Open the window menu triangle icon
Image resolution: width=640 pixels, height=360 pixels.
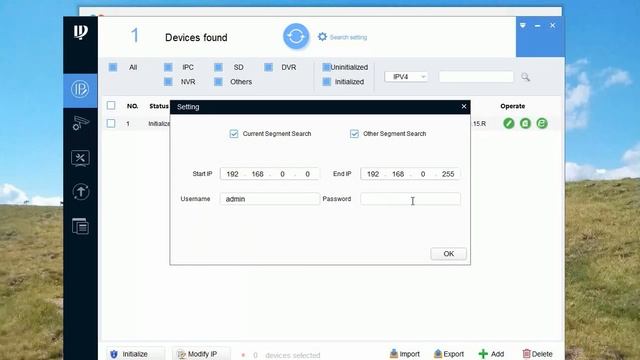pos(523,25)
